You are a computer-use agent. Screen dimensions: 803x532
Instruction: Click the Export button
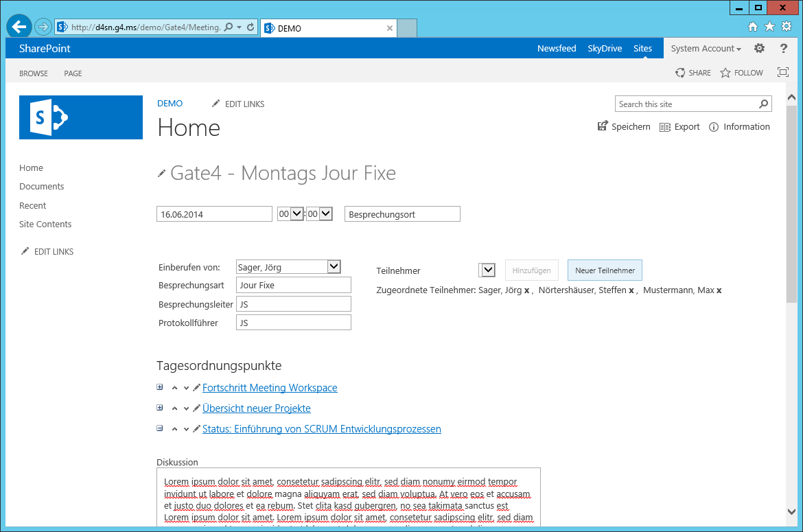pyautogui.click(x=679, y=127)
